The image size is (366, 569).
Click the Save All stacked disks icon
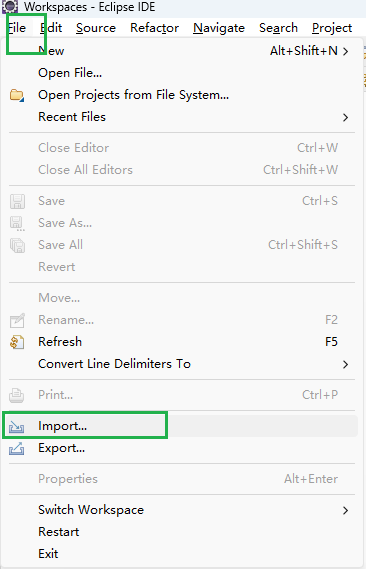point(17,246)
